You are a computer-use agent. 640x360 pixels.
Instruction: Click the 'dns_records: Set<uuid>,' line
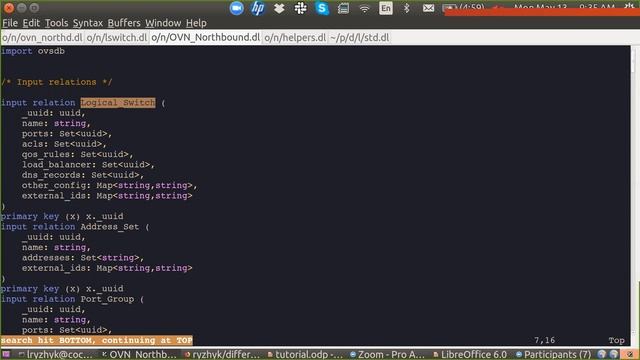click(x=83, y=175)
